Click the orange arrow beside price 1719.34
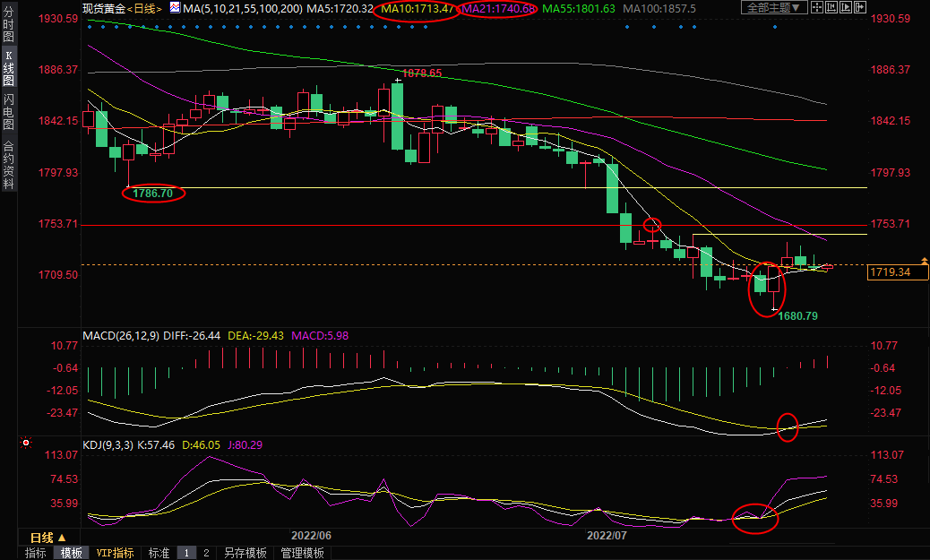Image resolution: width=930 pixels, height=560 pixels. 926,260
